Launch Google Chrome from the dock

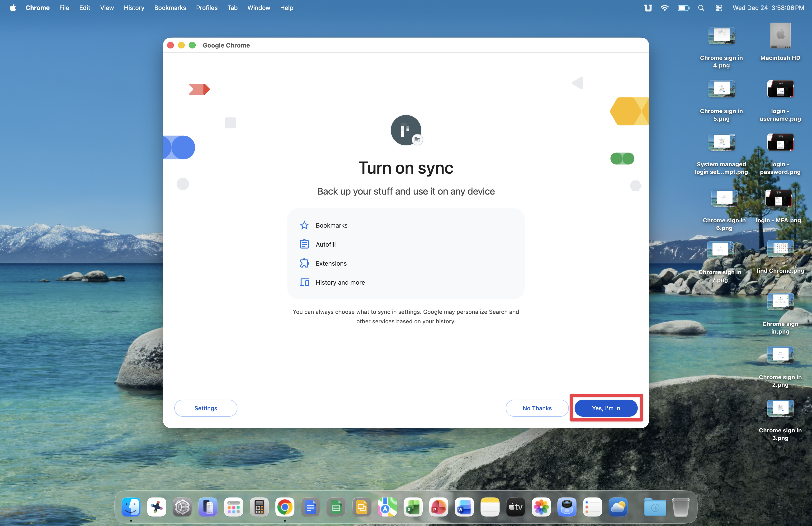point(284,507)
